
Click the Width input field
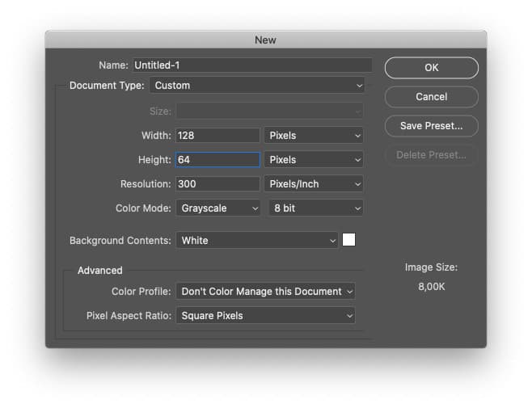coord(217,136)
